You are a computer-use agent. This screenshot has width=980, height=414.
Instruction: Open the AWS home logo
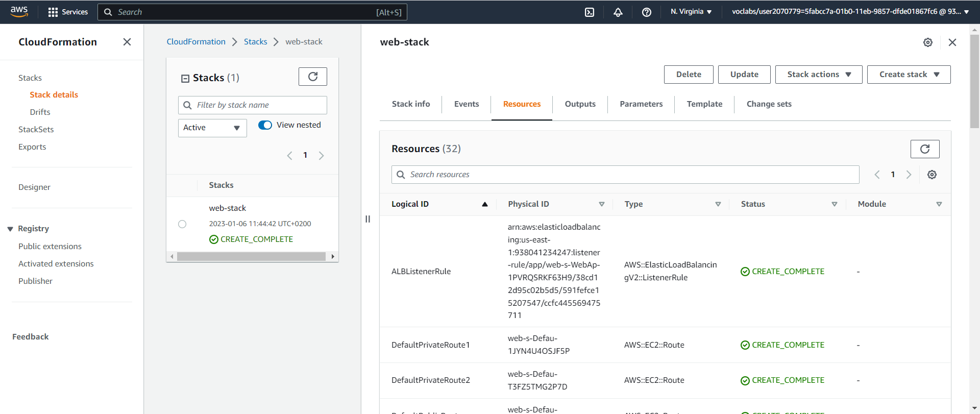click(19, 12)
